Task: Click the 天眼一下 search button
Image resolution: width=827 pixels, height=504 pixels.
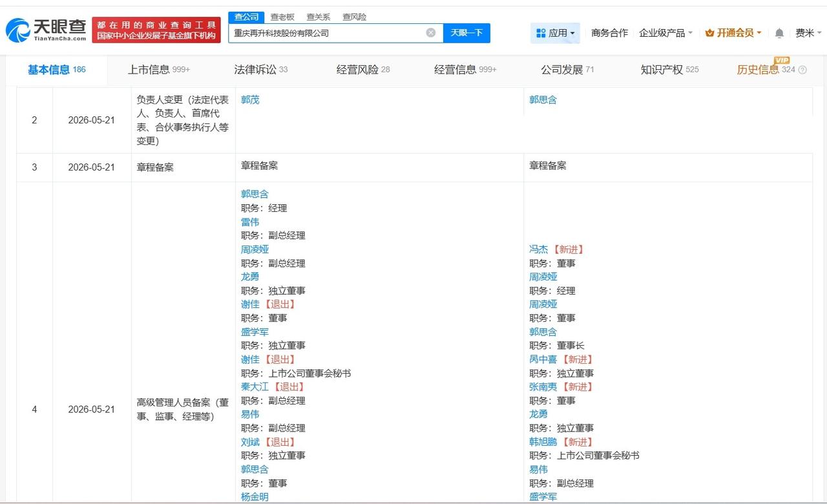Action: coord(466,33)
